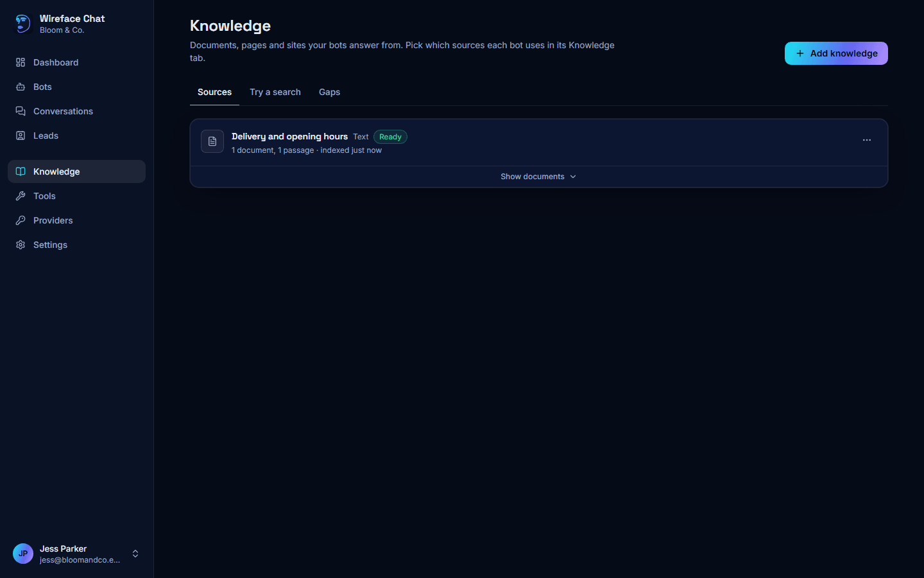Click the Delivery and opening hours title
Viewport: 924px width, 578px height.
pyautogui.click(x=289, y=136)
